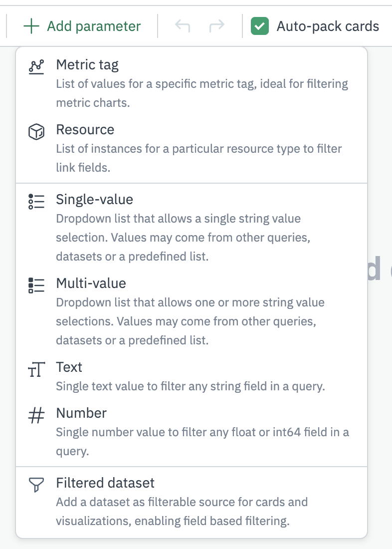Image resolution: width=392 pixels, height=549 pixels.
Task: Choose Metric tag from the menu
Action: [87, 65]
